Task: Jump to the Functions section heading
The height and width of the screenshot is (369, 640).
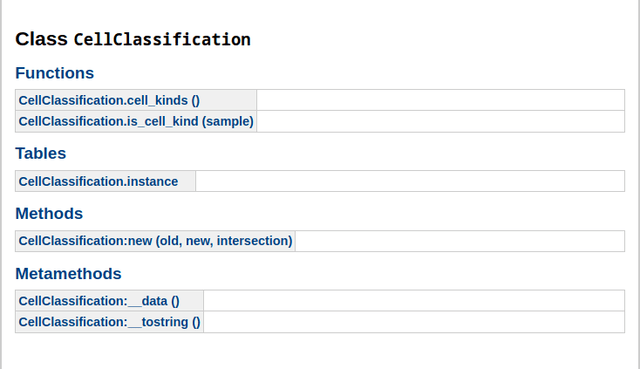Action: click(x=55, y=73)
